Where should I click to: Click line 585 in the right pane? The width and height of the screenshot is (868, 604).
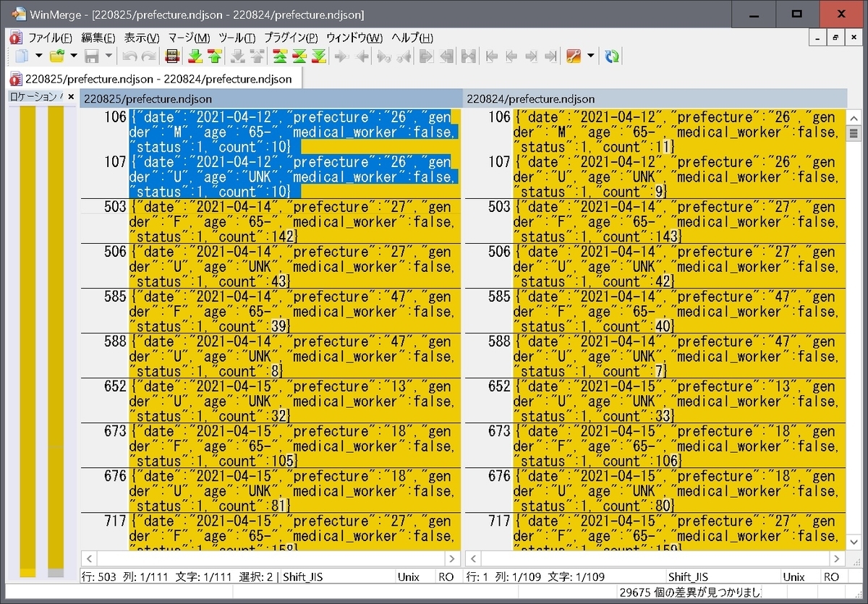(679, 311)
